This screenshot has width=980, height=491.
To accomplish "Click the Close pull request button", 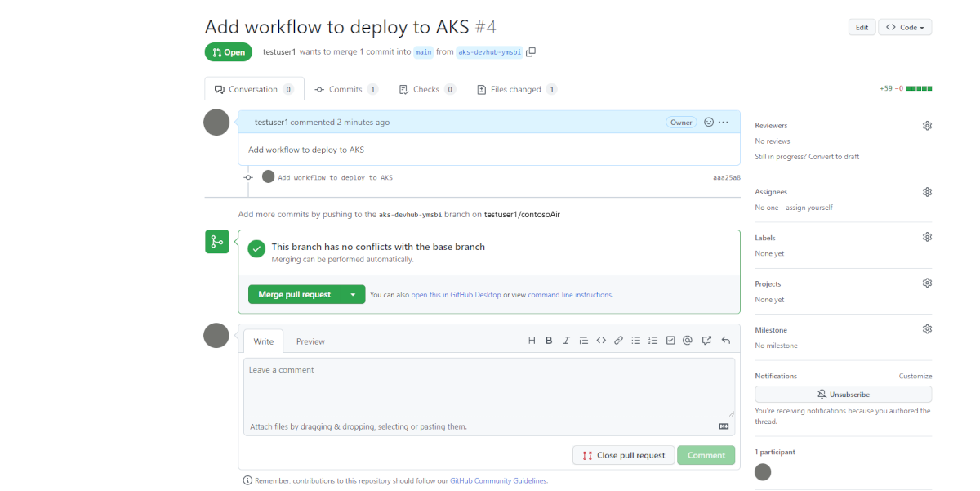I will coord(623,455).
